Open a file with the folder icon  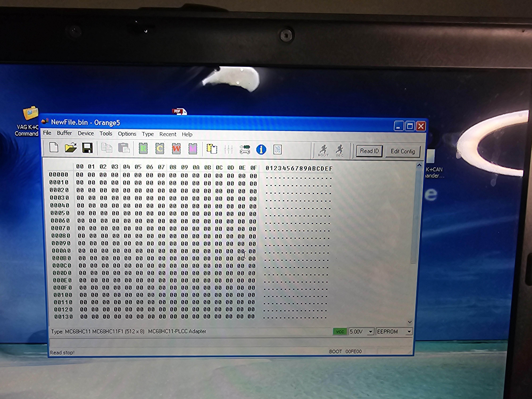coord(71,148)
